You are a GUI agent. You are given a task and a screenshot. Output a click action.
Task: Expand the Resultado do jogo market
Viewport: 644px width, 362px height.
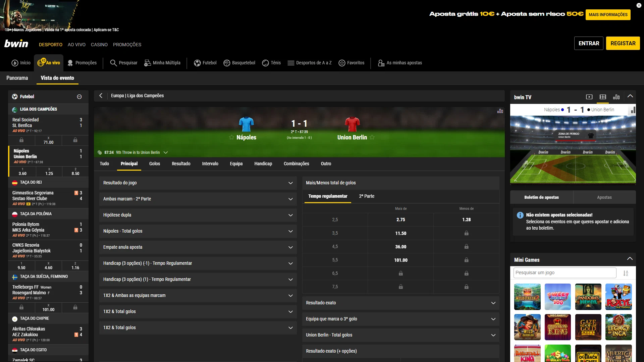tap(198, 183)
